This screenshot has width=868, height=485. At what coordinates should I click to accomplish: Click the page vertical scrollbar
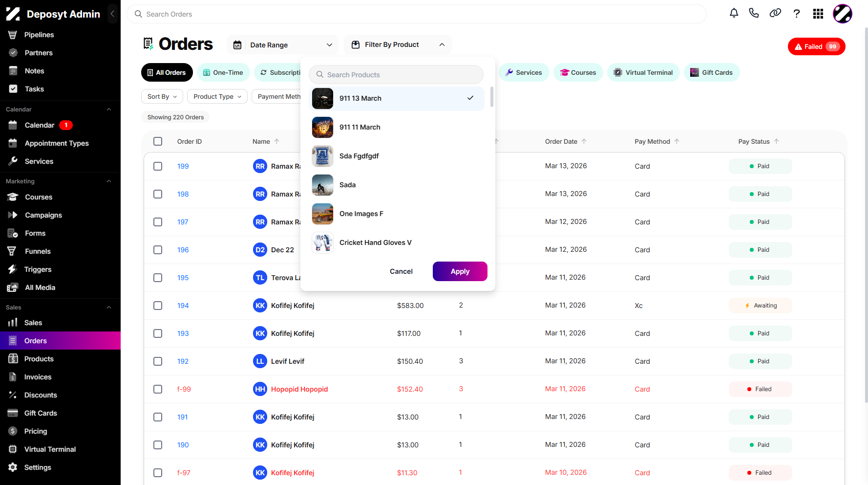pos(866,215)
